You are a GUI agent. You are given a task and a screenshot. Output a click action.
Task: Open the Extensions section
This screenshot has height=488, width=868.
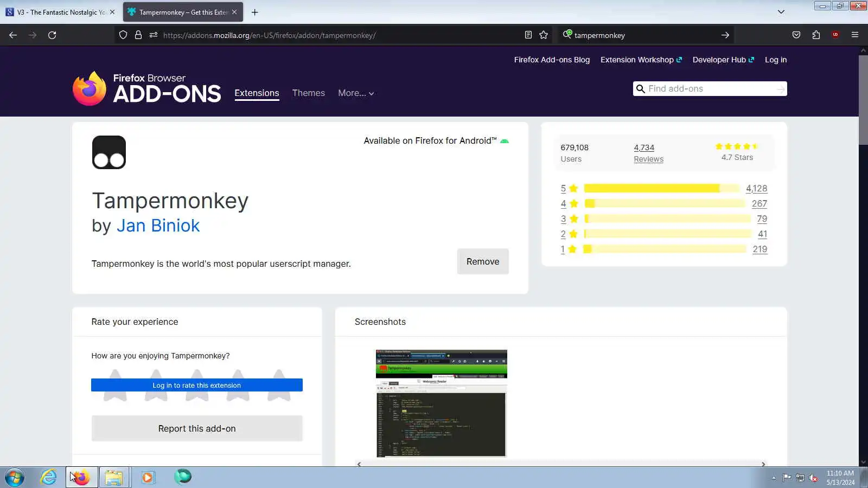coord(257,93)
